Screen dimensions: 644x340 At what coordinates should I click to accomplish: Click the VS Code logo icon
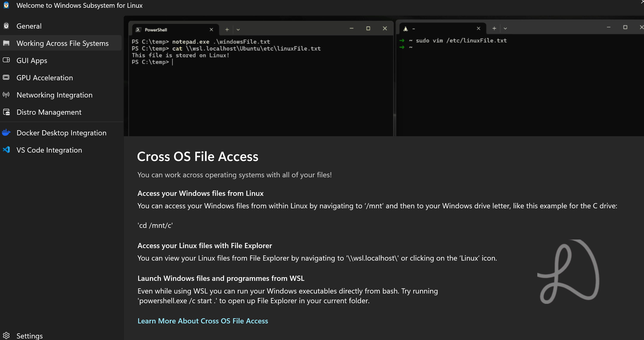pyautogui.click(x=6, y=150)
